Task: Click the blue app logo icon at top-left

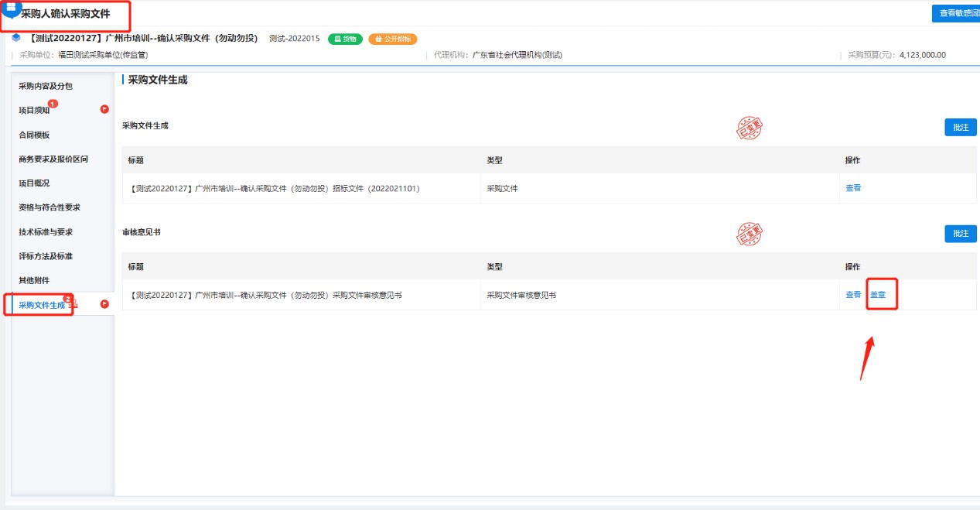Action: tap(11, 7)
